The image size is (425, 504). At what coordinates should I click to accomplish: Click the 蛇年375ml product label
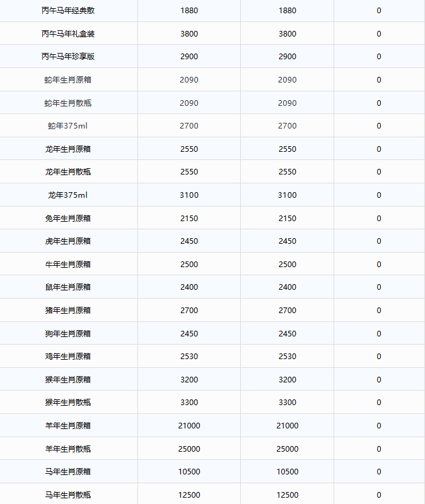(68, 125)
